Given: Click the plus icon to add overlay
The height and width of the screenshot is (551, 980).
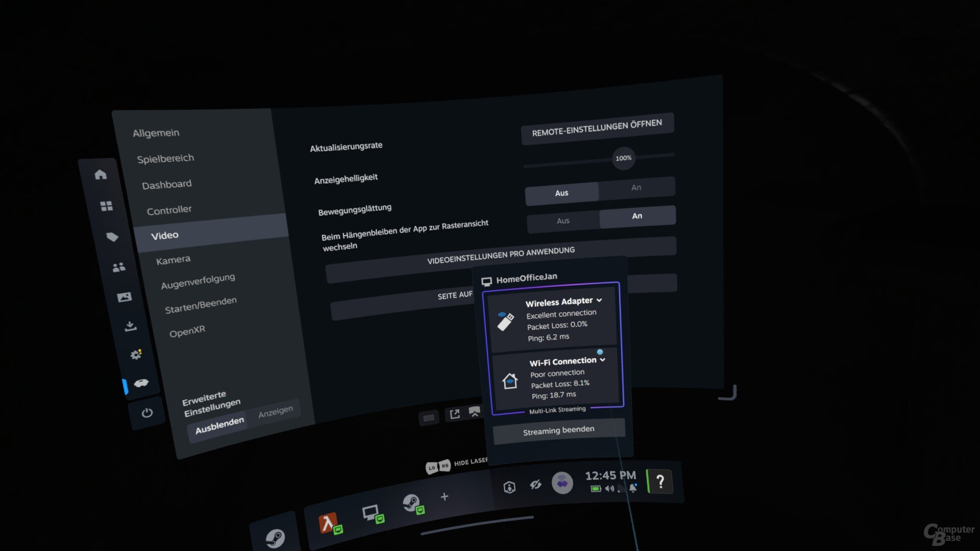Looking at the screenshot, I should 445,496.
